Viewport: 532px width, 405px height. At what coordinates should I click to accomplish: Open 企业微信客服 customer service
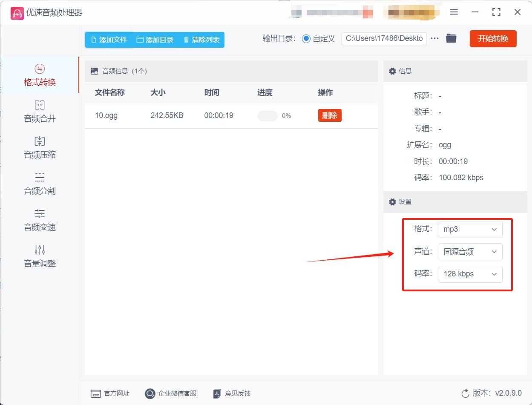(x=150, y=393)
